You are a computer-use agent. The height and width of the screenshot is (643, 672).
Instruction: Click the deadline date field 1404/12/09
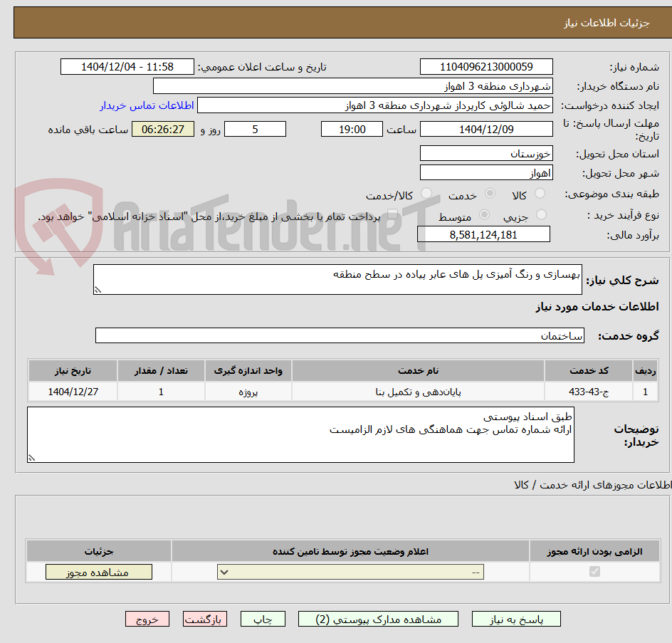486,129
